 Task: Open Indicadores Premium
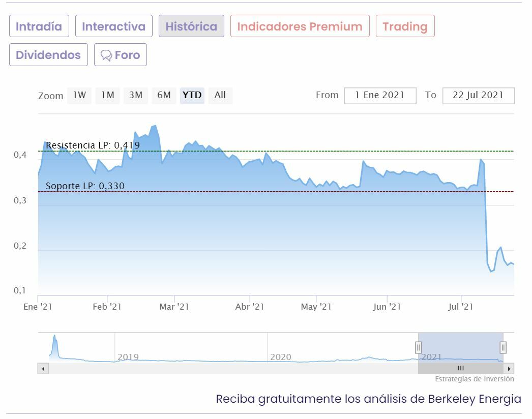[300, 26]
